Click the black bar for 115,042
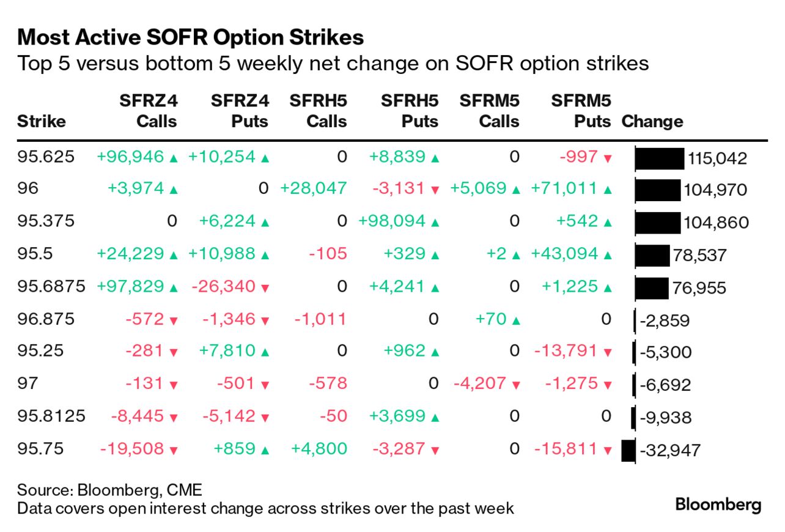This screenshot has width=785, height=532. (660, 158)
